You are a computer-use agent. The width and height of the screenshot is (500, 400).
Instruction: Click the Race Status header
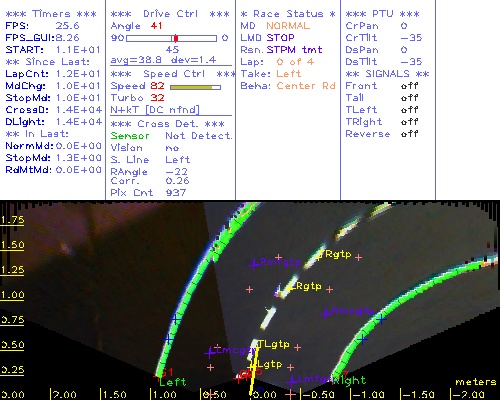(288, 14)
